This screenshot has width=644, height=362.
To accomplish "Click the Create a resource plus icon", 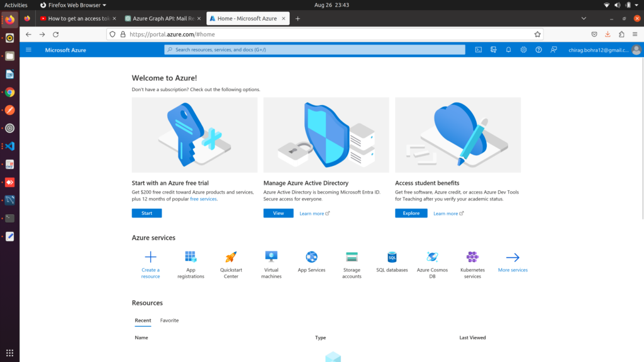I will click(x=150, y=257).
